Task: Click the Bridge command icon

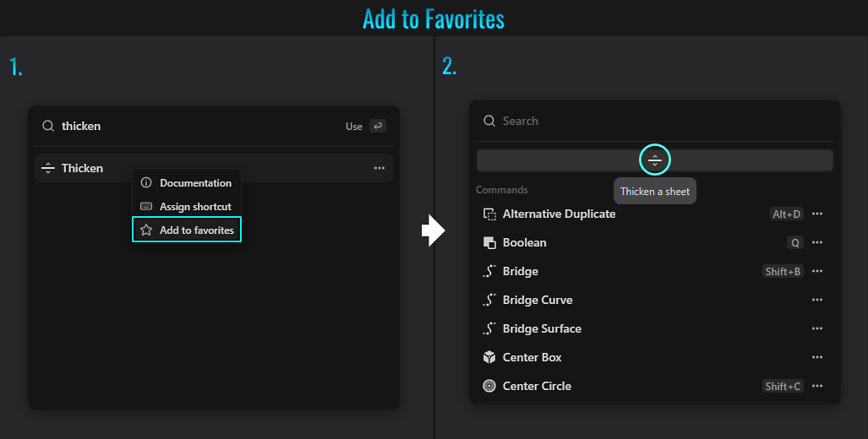Action: (x=489, y=272)
